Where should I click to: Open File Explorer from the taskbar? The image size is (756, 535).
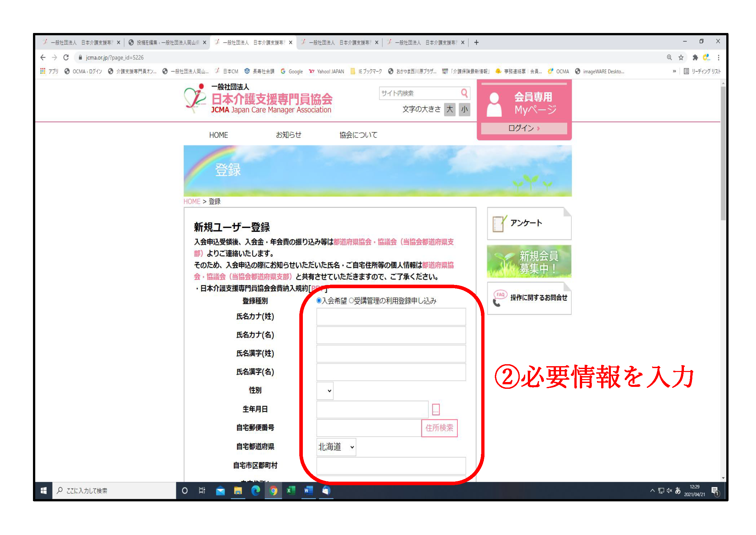[x=238, y=491]
